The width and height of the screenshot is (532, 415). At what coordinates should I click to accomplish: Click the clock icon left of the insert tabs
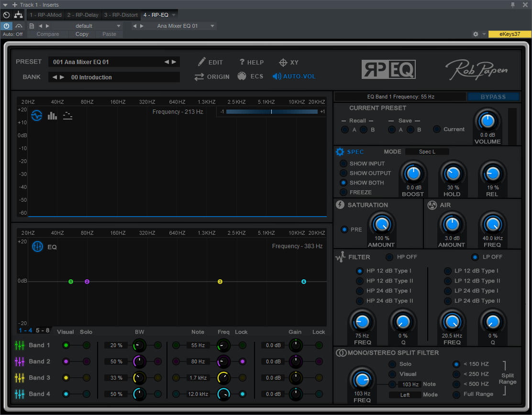point(6,15)
